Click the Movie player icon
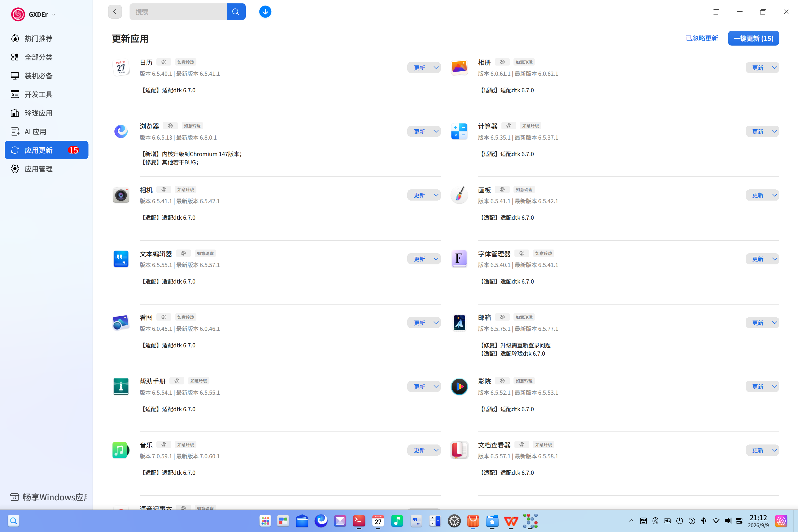Screen dimensions: 798x532 [x=459, y=386]
